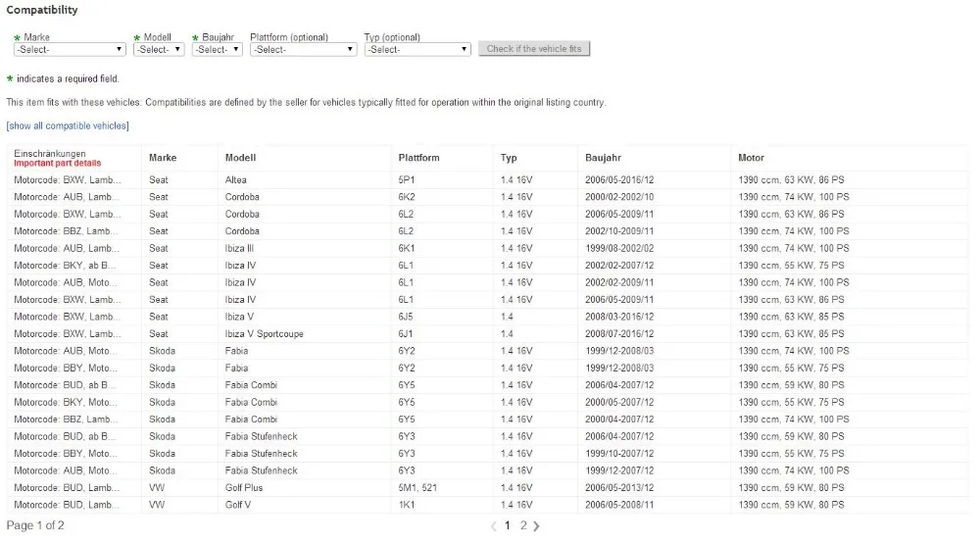Click the Plattform column header
The height and width of the screenshot is (543, 980).
418,158
